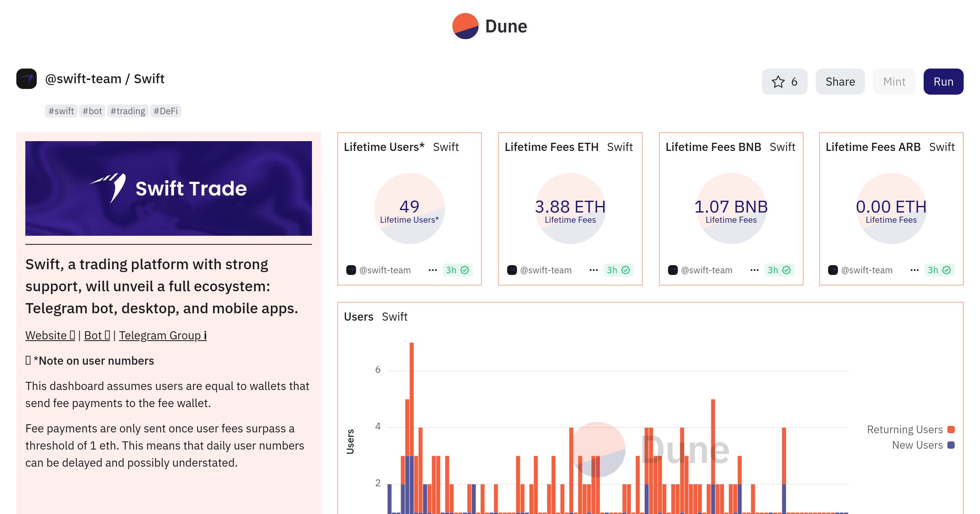This screenshot has width=980, height=514.
Task: Click the 3h refresh status on Lifetime Users
Action: point(457,270)
